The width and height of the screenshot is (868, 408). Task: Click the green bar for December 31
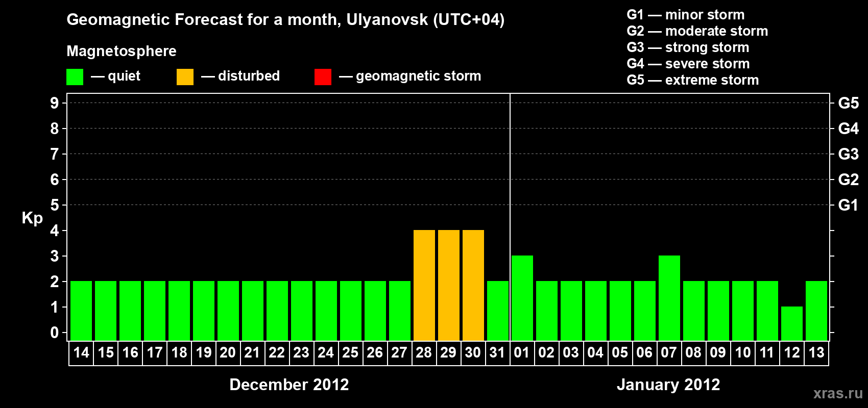498,311
